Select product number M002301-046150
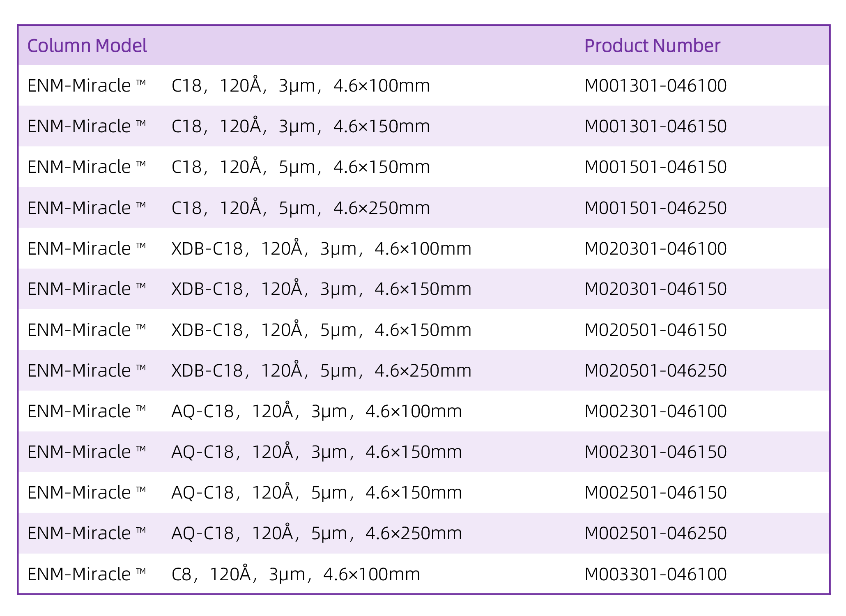The width and height of the screenshot is (846, 616). [x=655, y=452]
